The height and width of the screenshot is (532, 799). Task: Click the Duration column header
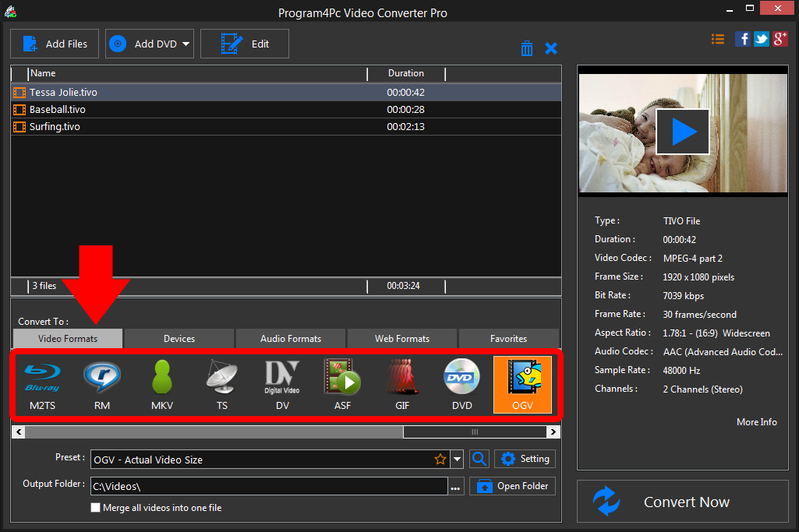pos(406,74)
